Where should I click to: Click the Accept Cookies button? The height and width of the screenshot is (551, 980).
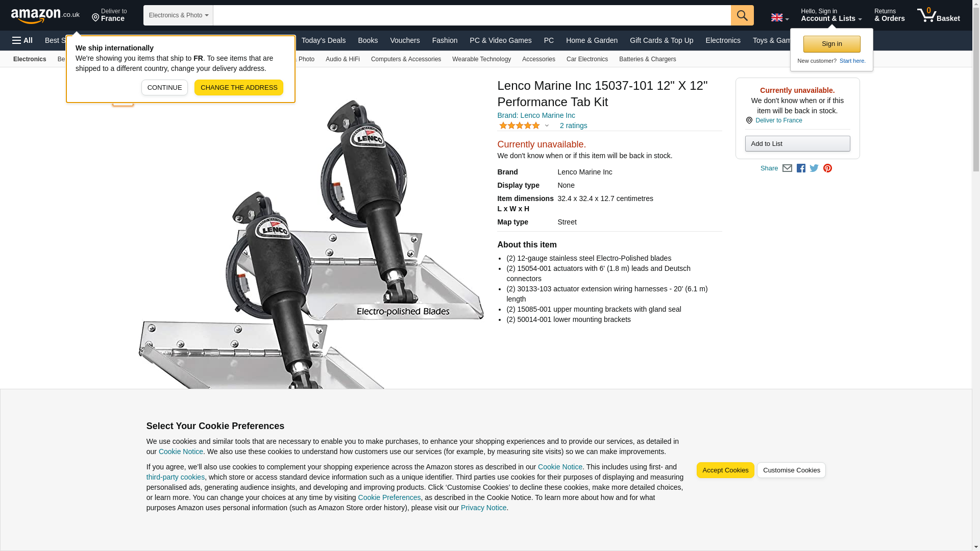pos(725,470)
